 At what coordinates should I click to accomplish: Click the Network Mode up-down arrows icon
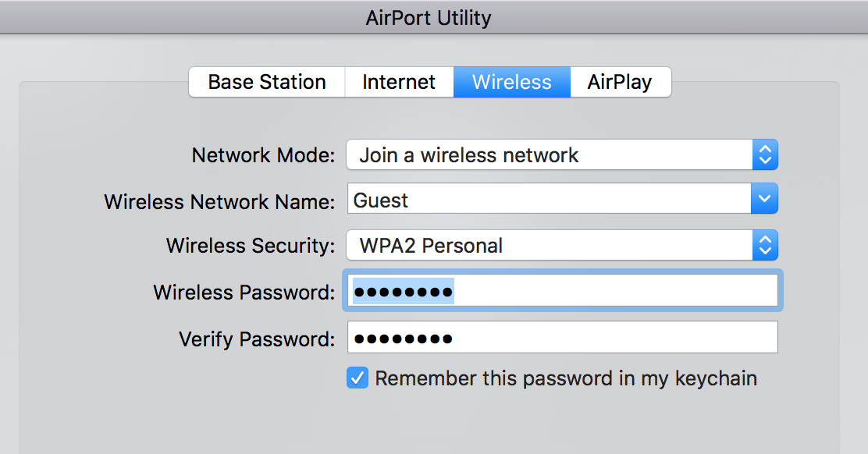(765, 155)
